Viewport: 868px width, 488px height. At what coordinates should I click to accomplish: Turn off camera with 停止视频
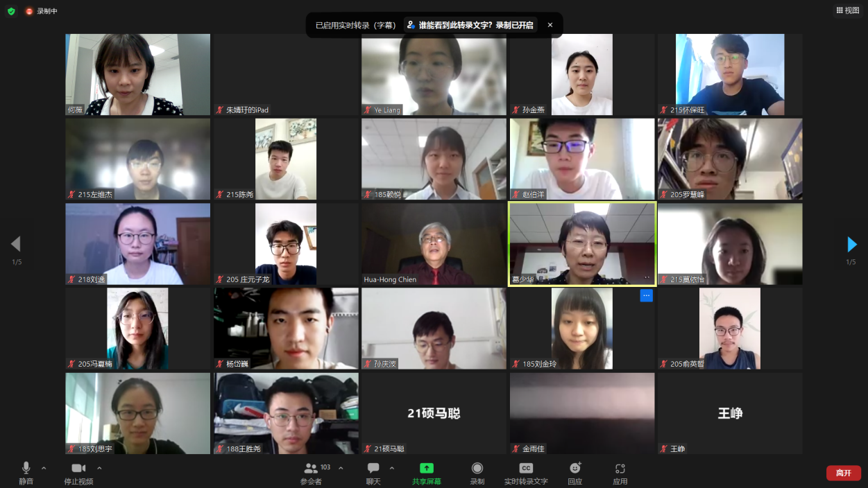[x=78, y=473]
